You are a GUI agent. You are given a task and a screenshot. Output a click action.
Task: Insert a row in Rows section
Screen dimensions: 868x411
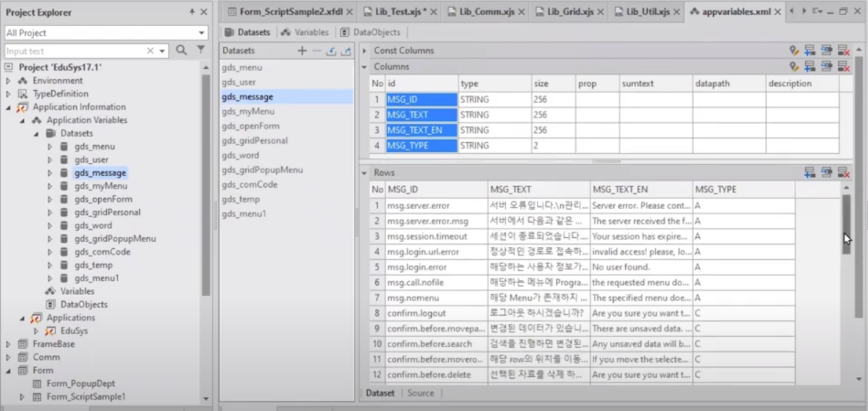[827, 173]
